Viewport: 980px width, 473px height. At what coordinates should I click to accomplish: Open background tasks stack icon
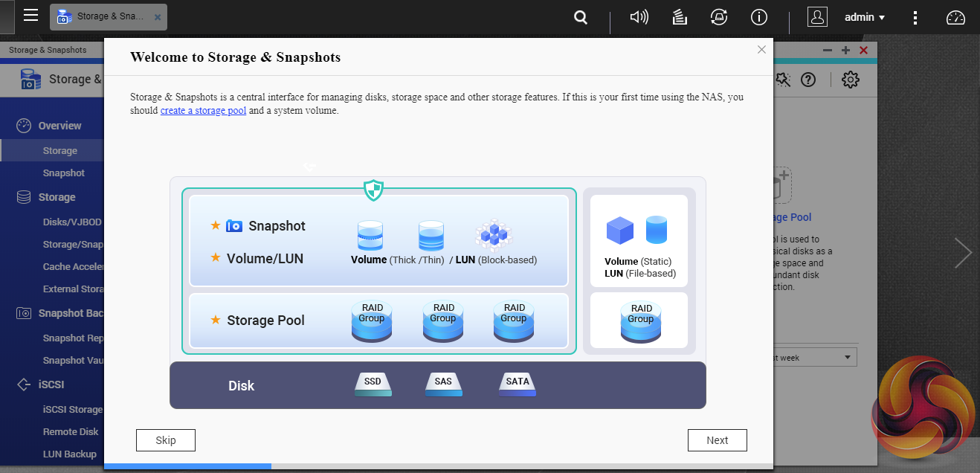point(679,17)
